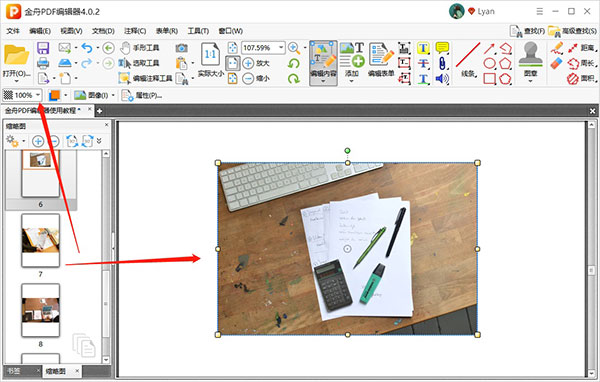The width and height of the screenshot is (600, 382).
Task: Select the magnifier Zoom tool
Action: point(294,48)
